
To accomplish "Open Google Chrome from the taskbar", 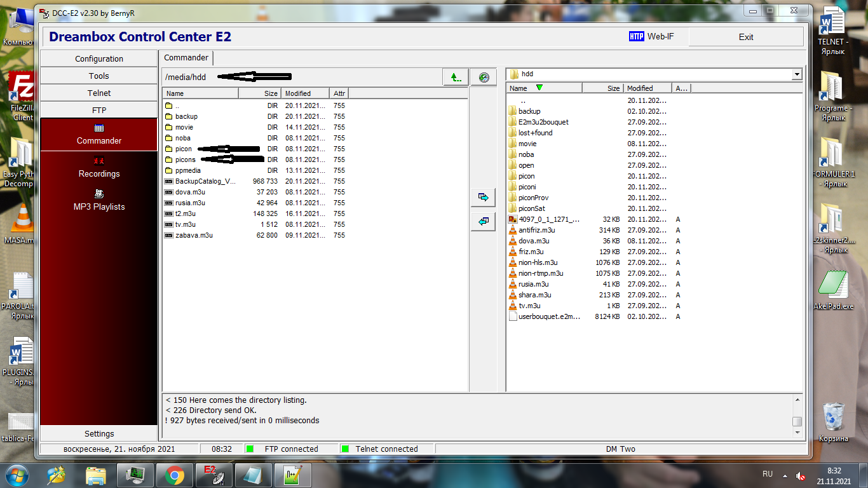I will tap(175, 475).
